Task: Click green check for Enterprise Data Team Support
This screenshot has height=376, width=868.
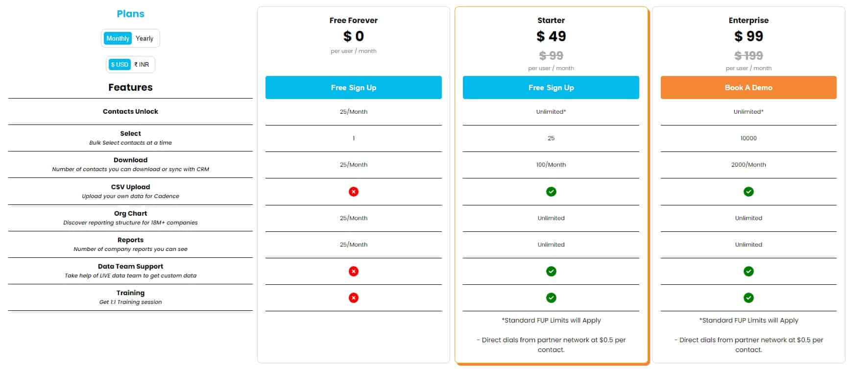Action: [748, 271]
